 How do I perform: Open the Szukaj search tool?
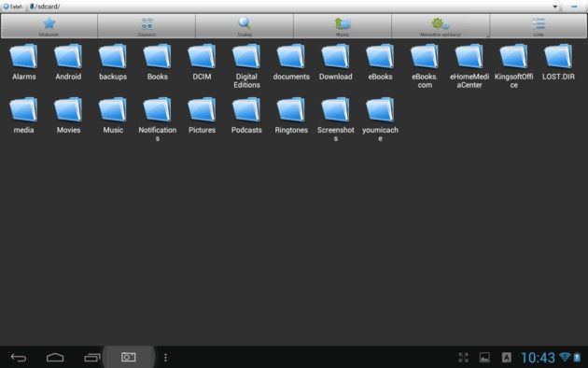[x=245, y=26]
